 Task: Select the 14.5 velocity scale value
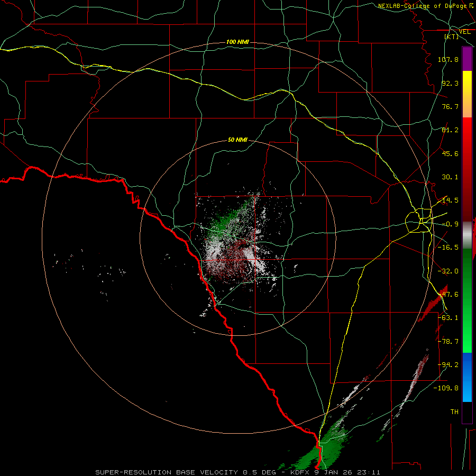450,200
